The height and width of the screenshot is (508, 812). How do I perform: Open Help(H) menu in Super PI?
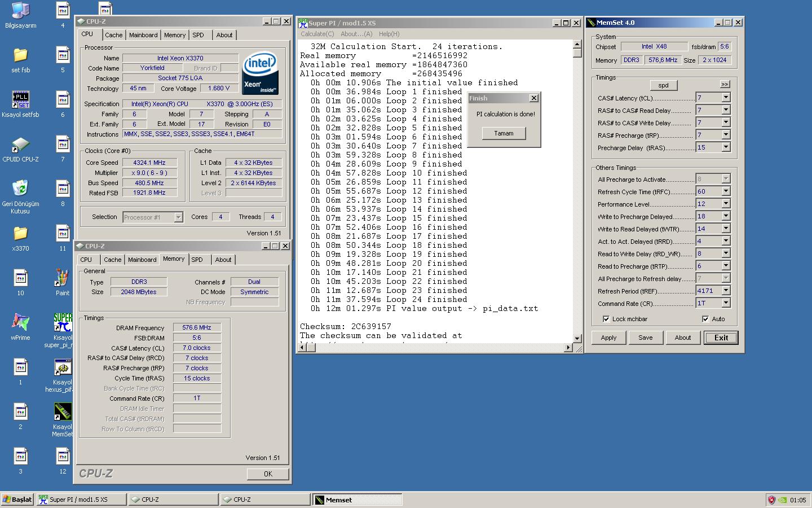point(389,34)
